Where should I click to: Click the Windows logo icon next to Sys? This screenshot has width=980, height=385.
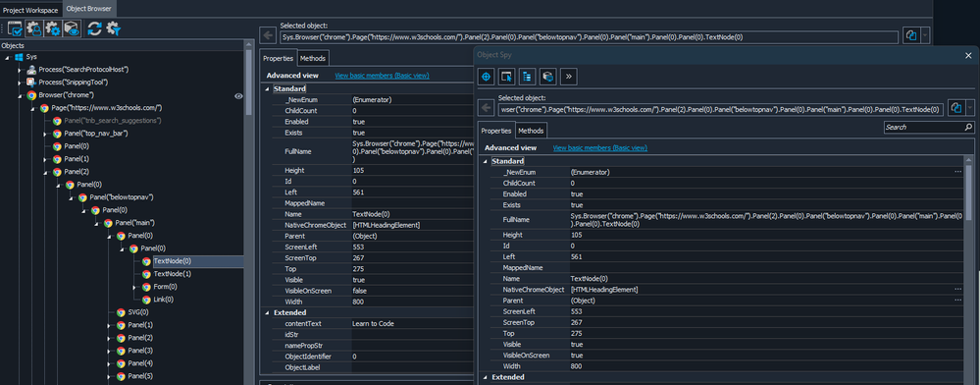click(x=19, y=56)
